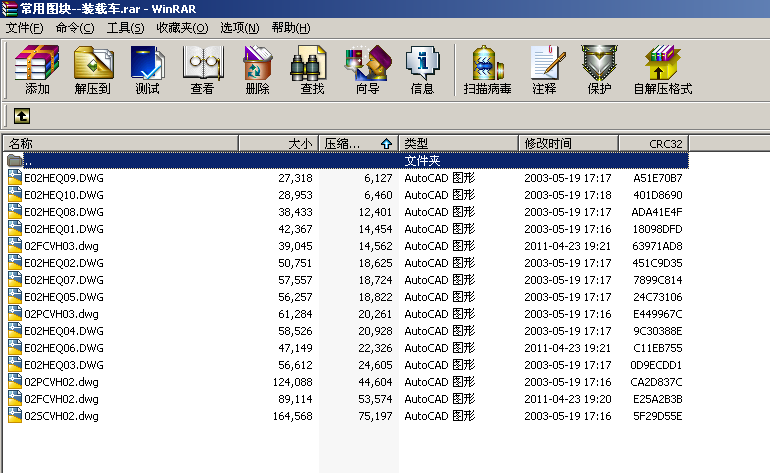Click the packed size value 22,326
This screenshot has height=473, width=770.
[375, 348]
